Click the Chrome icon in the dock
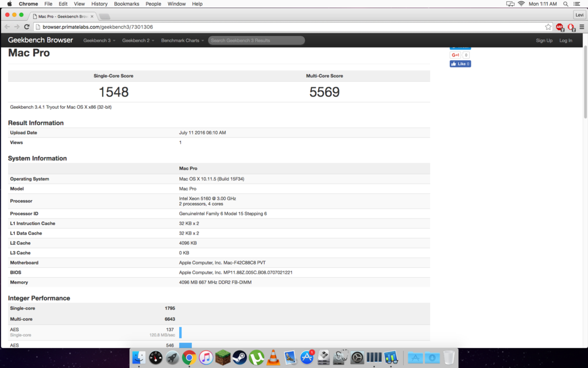Screen dimensions: 588x368 [189, 358]
